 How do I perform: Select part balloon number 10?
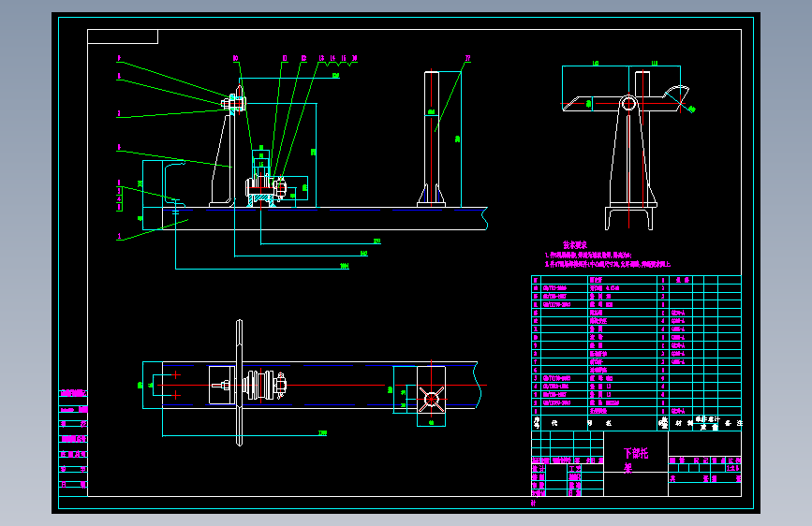(236, 58)
